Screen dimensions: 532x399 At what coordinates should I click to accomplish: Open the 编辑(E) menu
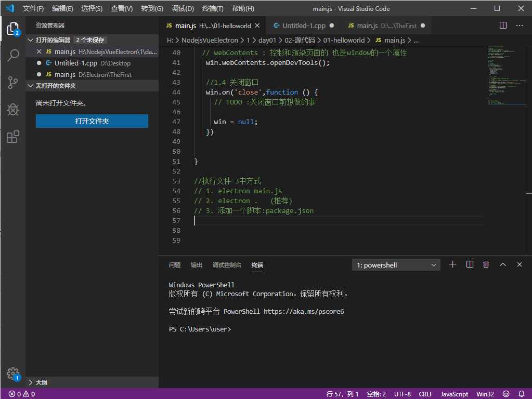62,8
